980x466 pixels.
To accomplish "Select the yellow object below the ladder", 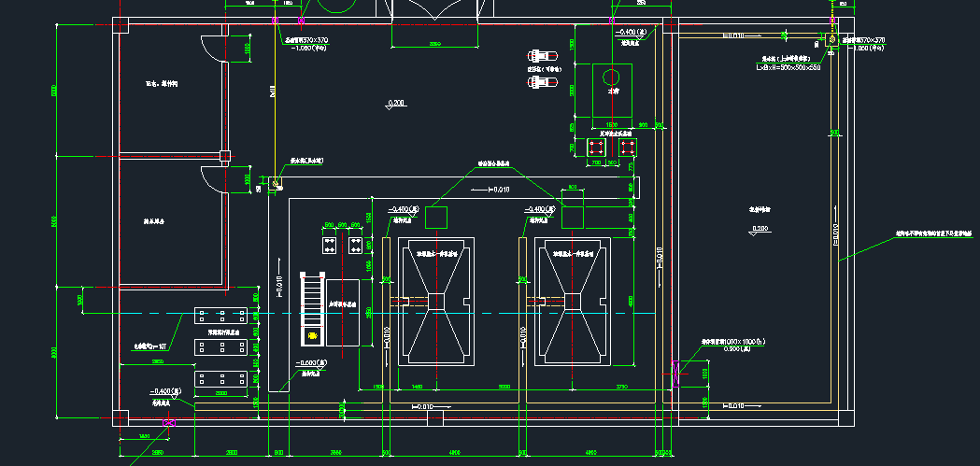I will coord(312,335).
